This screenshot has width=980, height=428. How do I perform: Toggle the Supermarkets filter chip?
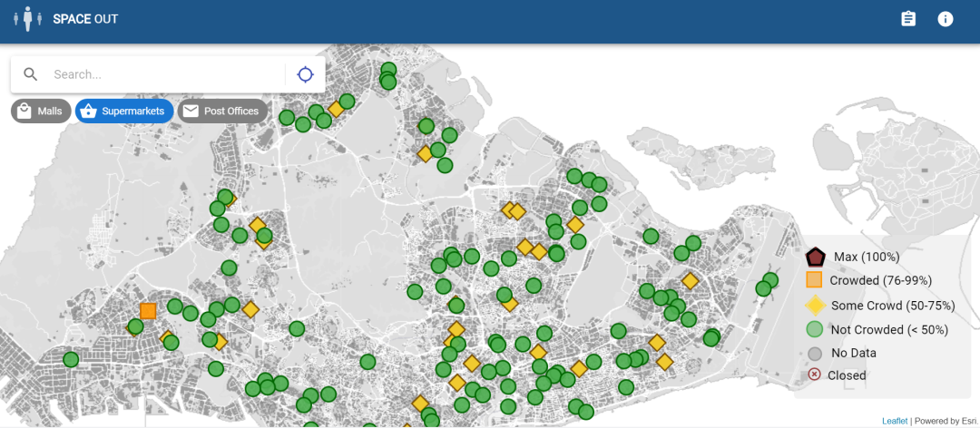click(x=124, y=111)
